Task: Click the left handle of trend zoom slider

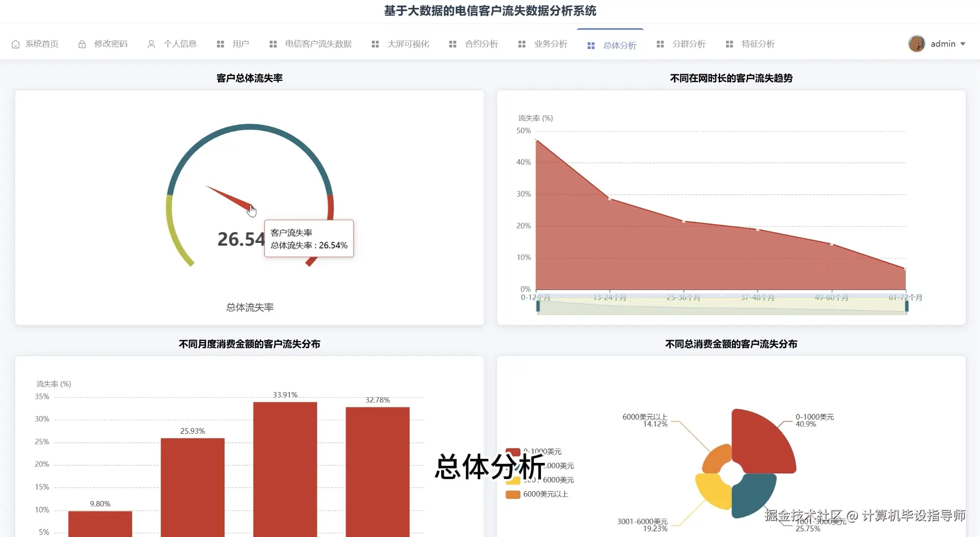Action: click(538, 306)
